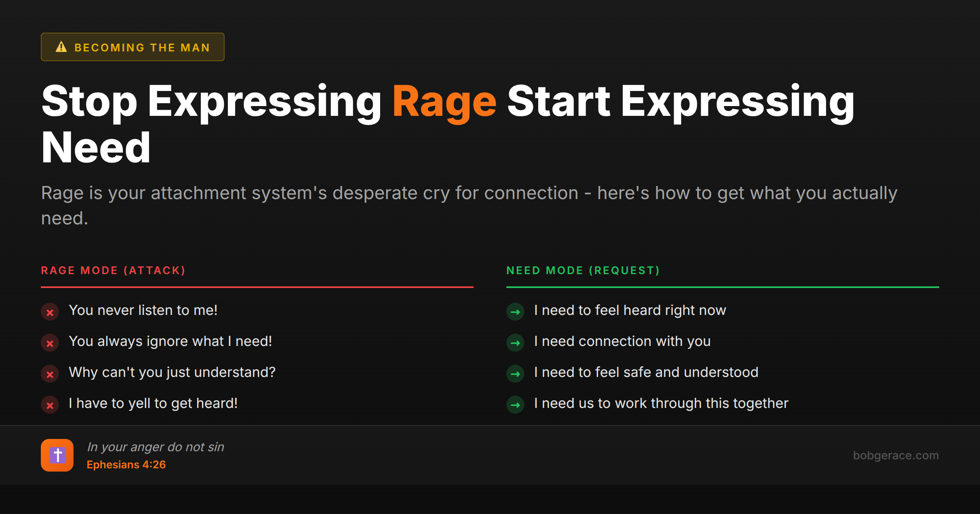Click the 'NEED MODE (REQUEST)' column header
Image resolution: width=980 pixels, height=514 pixels.
583,270
